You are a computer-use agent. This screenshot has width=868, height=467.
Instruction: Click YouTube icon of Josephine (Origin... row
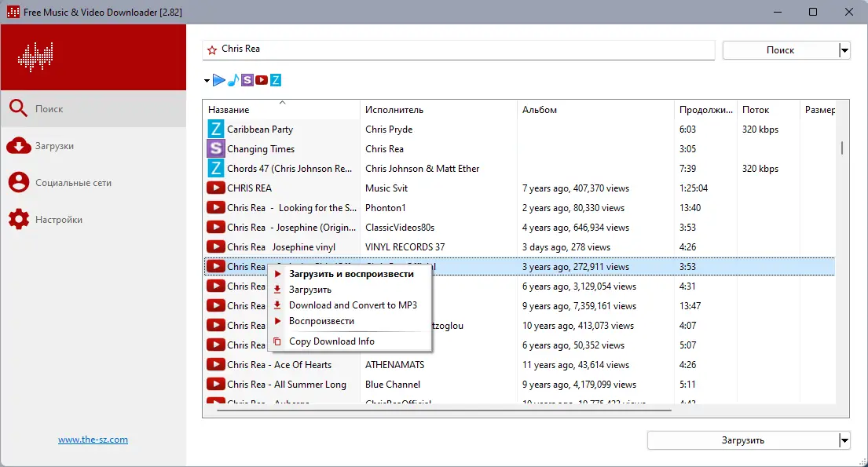pyautogui.click(x=215, y=227)
